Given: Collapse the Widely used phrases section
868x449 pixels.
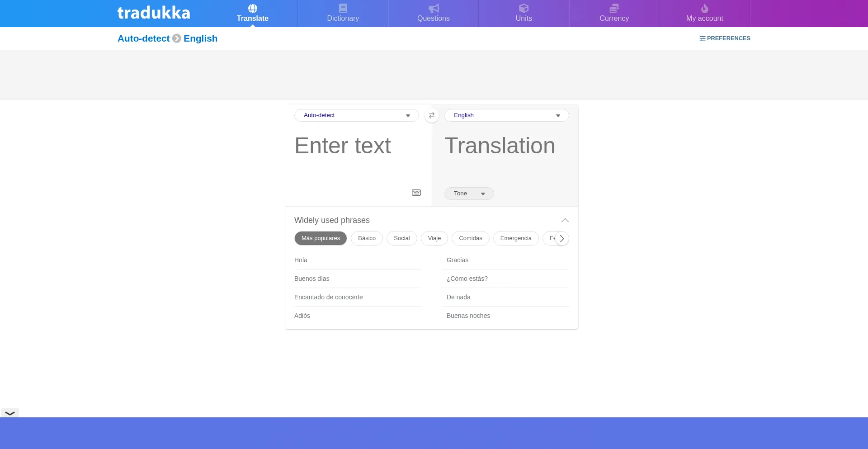Looking at the screenshot, I should point(565,220).
